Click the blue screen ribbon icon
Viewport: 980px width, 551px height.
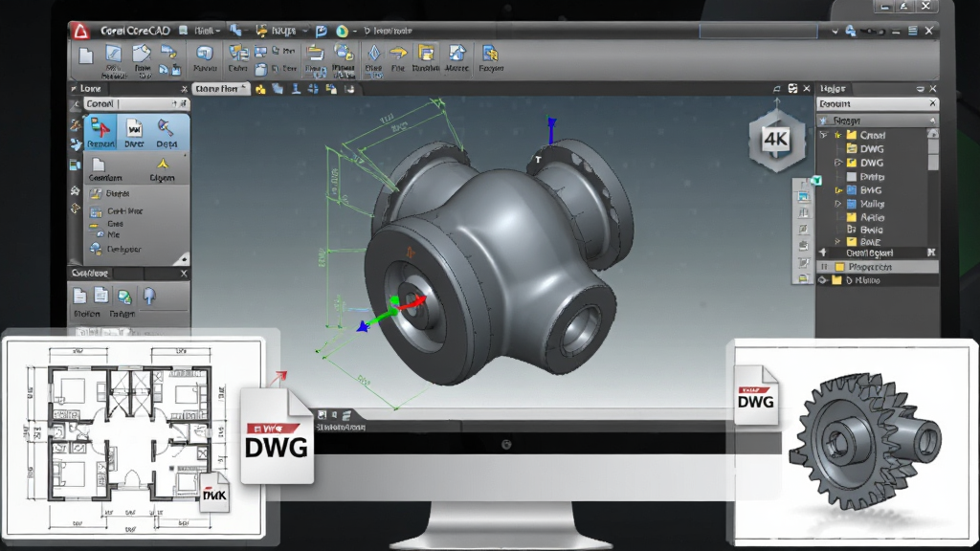coord(205,54)
